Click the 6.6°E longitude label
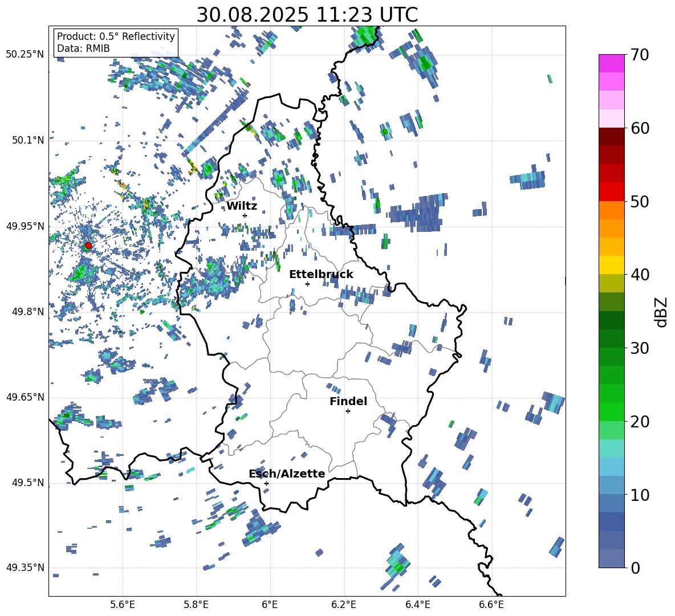This screenshot has width=675, height=616. click(491, 605)
